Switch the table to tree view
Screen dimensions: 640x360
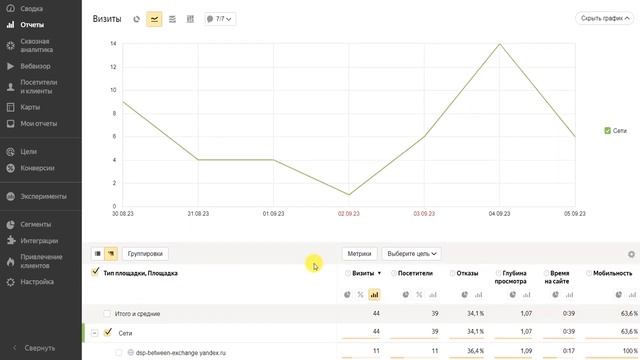pos(111,254)
